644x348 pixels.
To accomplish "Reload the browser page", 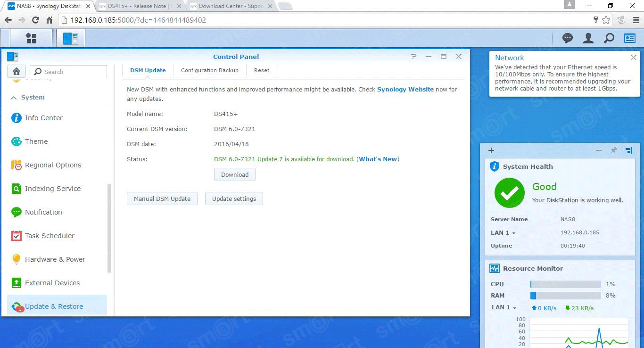I will (35, 20).
